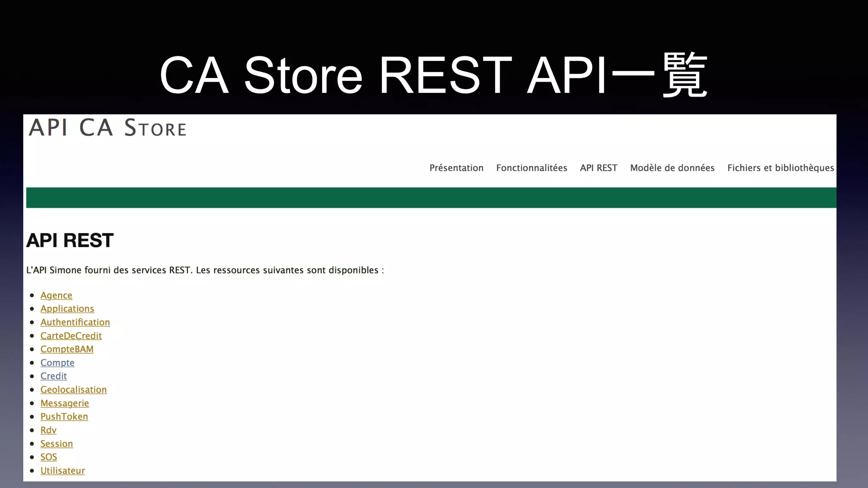Viewport: 868px width, 488px height.
Task: Open the Session resource link
Action: (x=56, y=444)
